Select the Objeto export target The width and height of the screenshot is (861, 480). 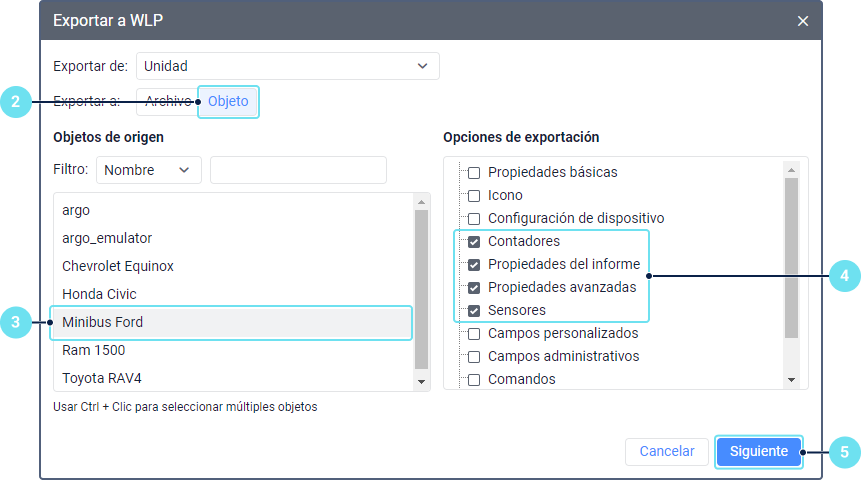(228, 101)
